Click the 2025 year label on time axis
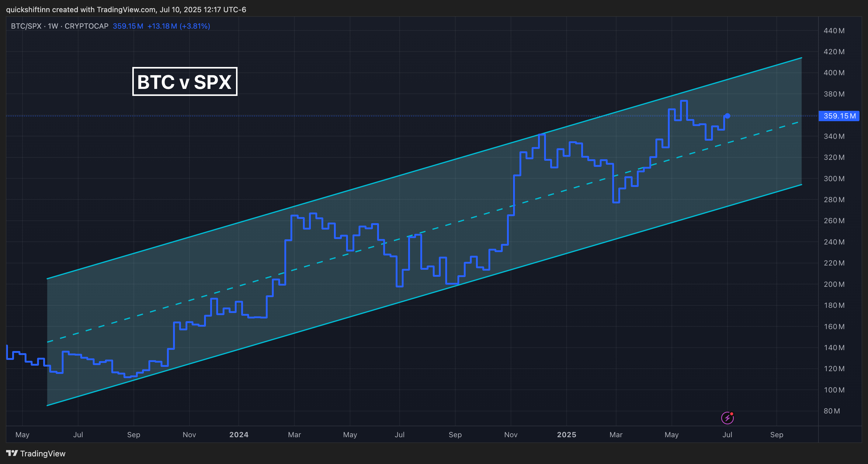This screenshot has width=868, height=464. [x=566, y=435]
